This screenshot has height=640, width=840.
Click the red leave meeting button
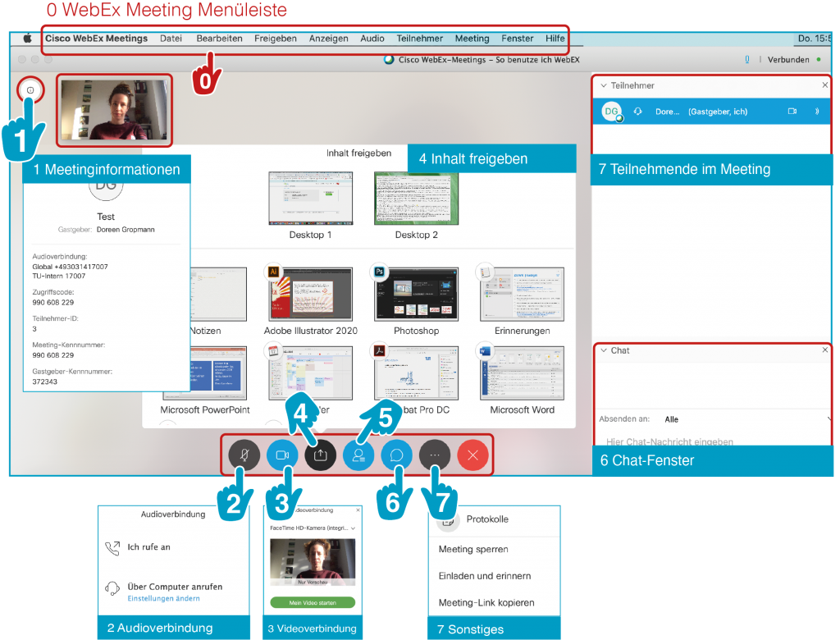tap(472, 455)
